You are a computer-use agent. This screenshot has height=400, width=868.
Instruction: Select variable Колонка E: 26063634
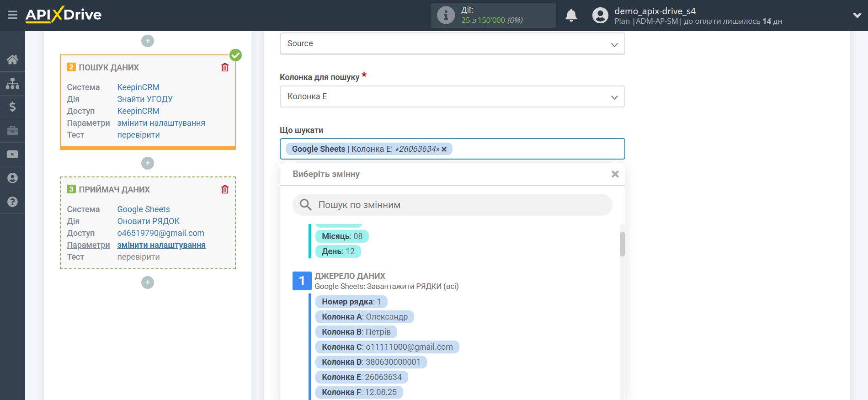(362, 377)
